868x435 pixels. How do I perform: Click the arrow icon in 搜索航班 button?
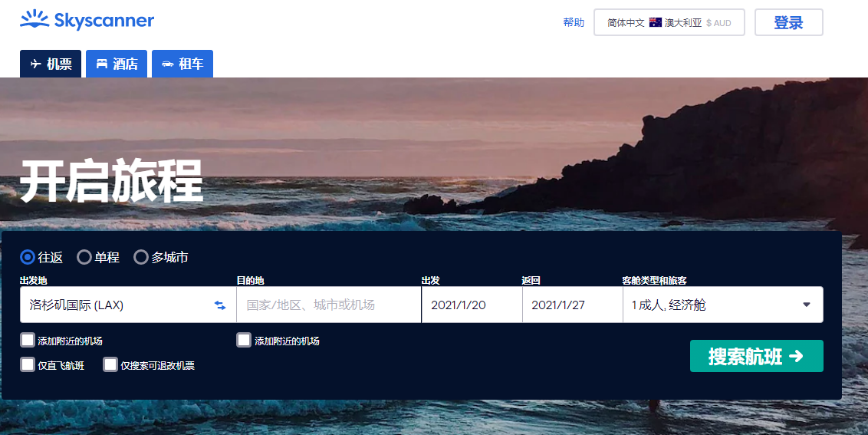796,356
